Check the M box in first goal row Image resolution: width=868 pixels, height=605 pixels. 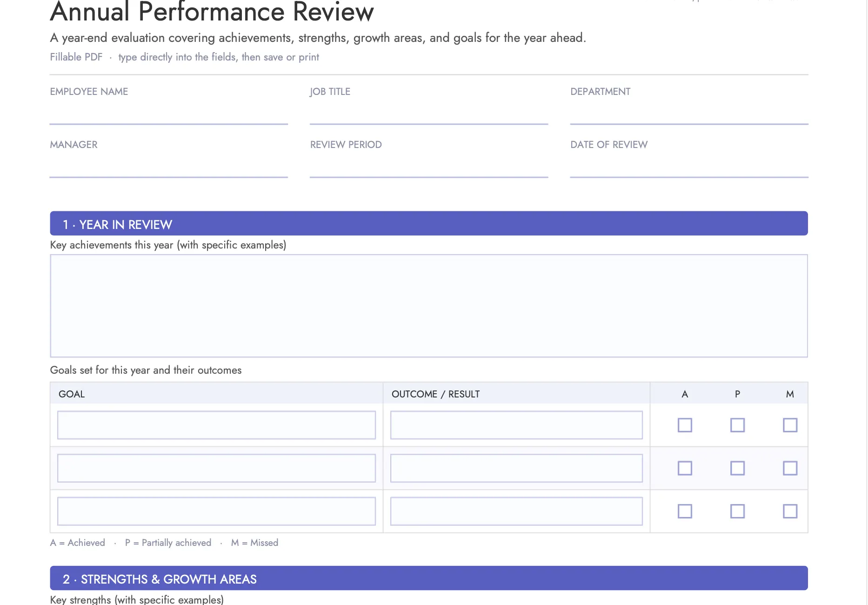pyautogui.click(x=790, y=425)
